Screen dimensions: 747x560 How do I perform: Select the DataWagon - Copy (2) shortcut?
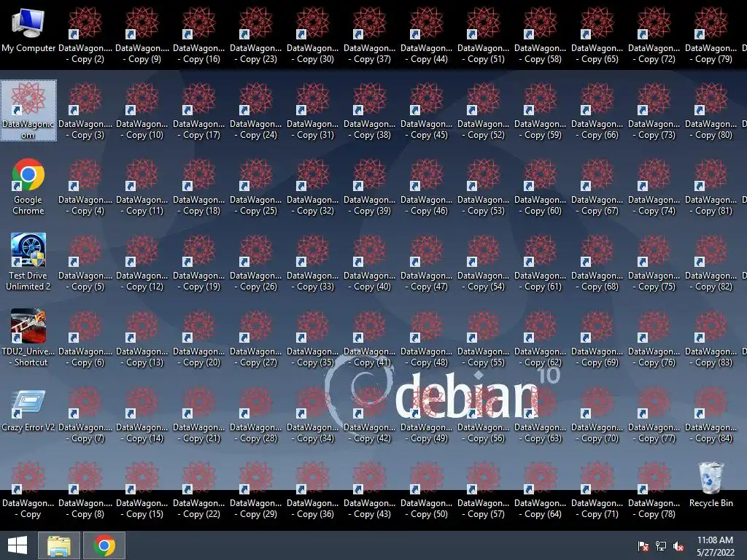[85, 35]
